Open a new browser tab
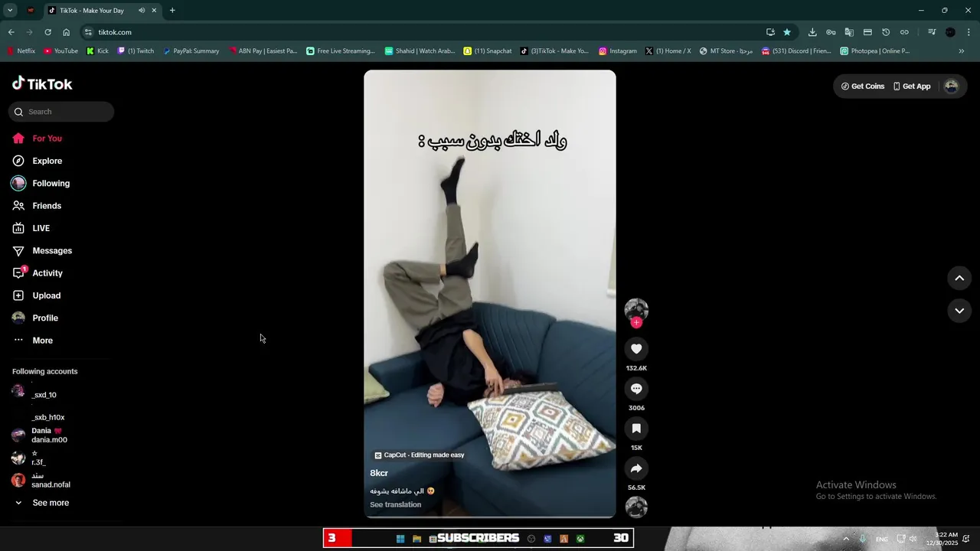The image size is (980, 551). coord(172,11)
